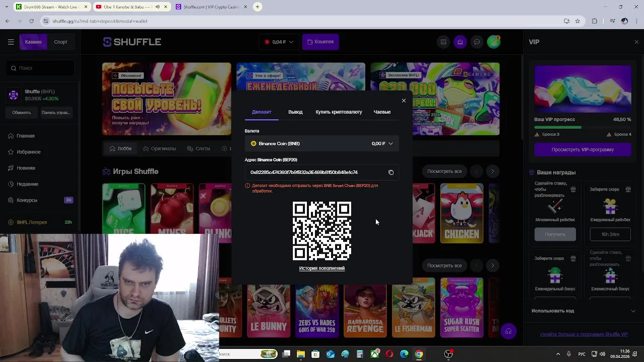Click Просмотреть VIP-программу button
Image resolution: width=644 pixels, height=362 pixels.
(x=583, y=150)
